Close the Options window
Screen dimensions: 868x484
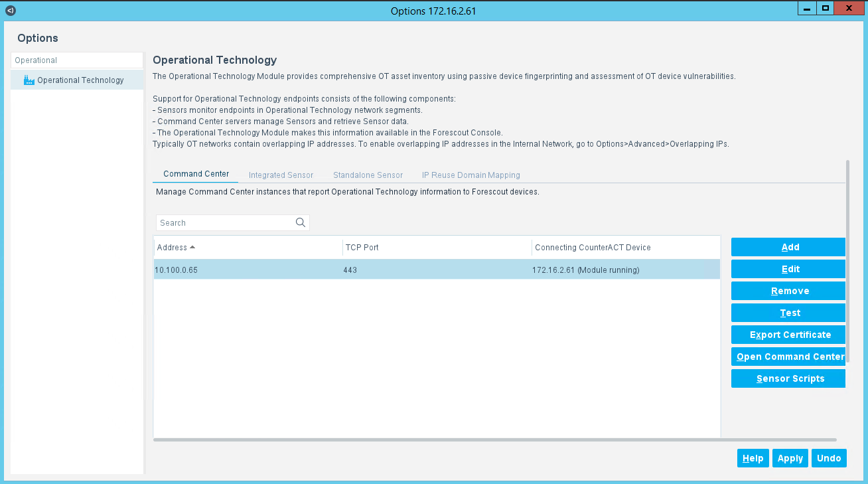849,8
